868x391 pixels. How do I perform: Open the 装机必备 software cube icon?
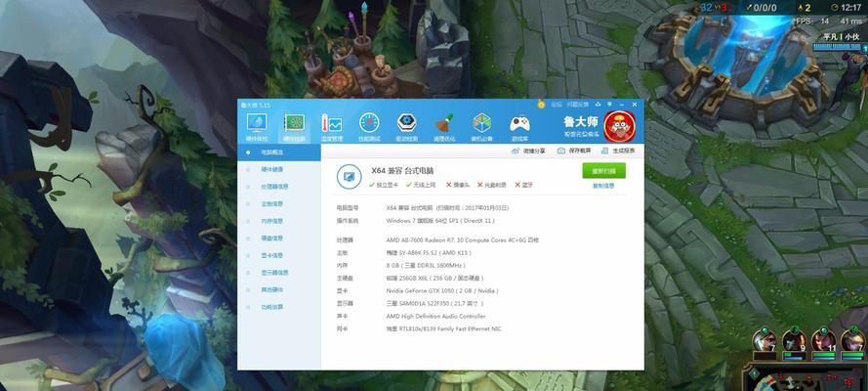[481, 127]
